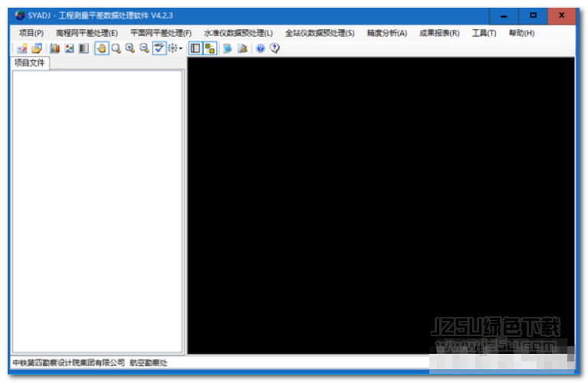Select the magnifier zoom window tool
Image resolution: width=588 pixels, height=383 pixels.
click(117, 48)
